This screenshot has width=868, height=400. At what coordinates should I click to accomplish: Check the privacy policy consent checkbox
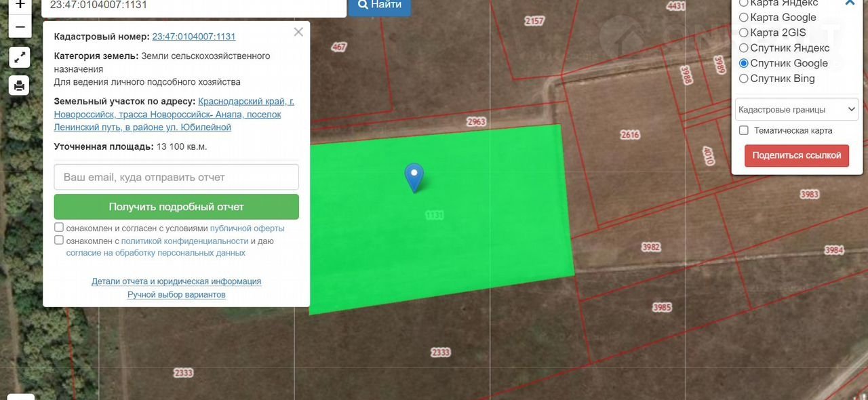click(x=59, y=240)
